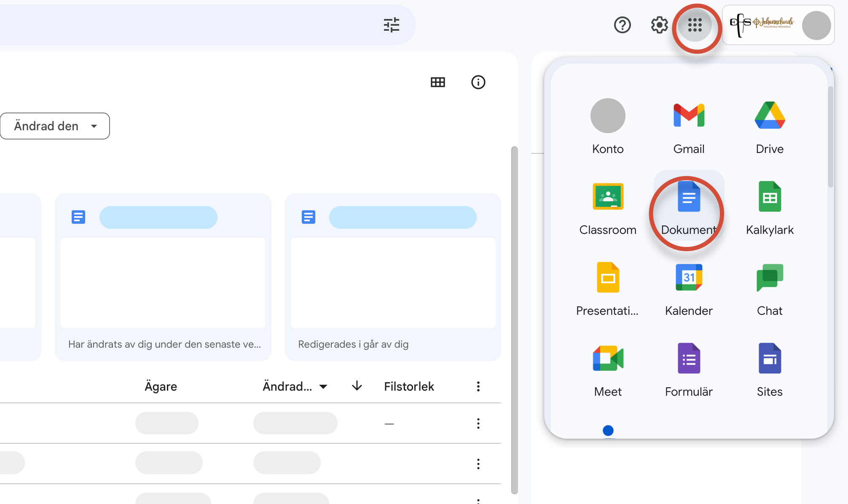Switch to grid layout view
Image resolution: width=848 pixels, height=504 pixels.
[437, 82]
